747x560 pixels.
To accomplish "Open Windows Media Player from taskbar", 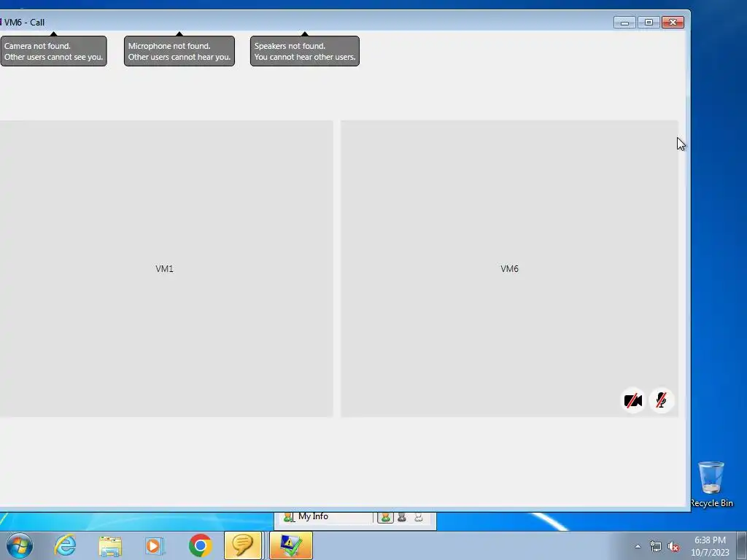I will 155,545.
